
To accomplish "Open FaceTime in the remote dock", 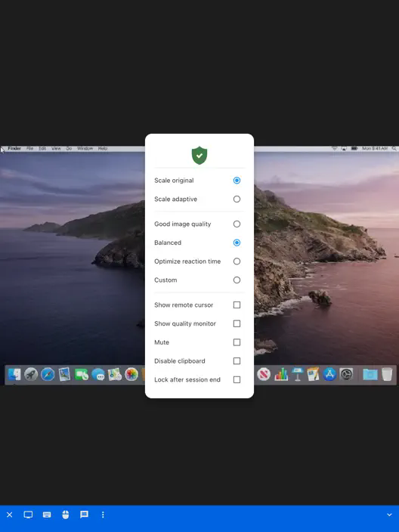I will (x=81, y=374).
